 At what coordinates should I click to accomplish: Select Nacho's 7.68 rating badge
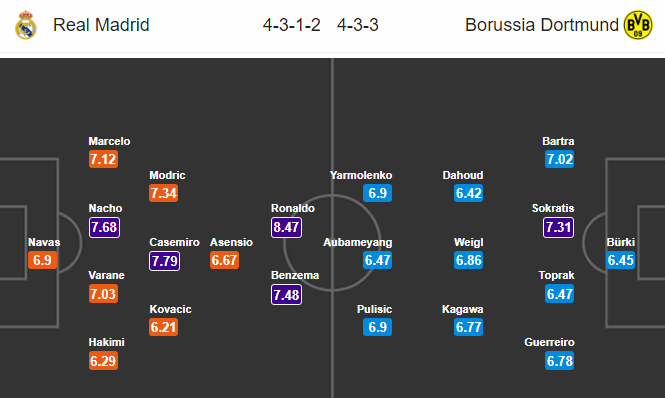tap(104, 227)
